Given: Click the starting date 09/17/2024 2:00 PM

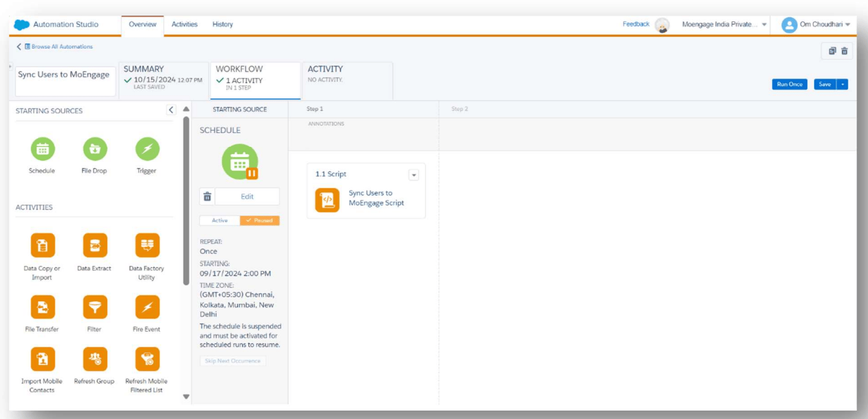Looking at the screenshot, I should pyautogui.click(x=235, y=273).
